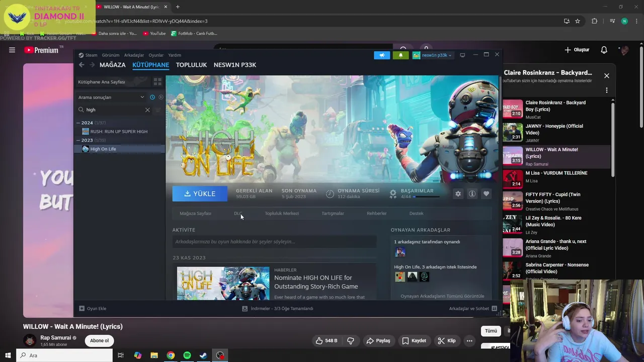Close the YouTube playlist panel
Image resolution: width=644 pixels, height=362 pixels.
[x=607, y=75]
